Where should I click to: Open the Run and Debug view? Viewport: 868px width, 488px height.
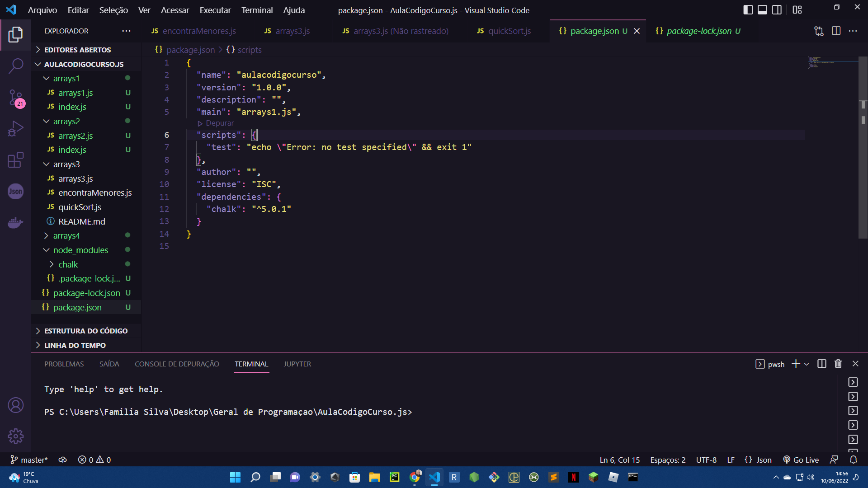pyautogui.click(x=15, y=129)
